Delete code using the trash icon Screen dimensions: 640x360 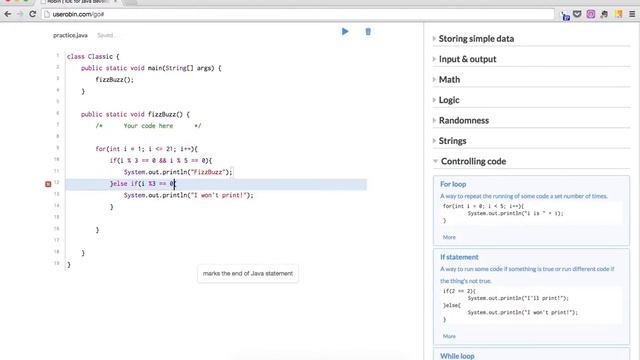[368, 32]
